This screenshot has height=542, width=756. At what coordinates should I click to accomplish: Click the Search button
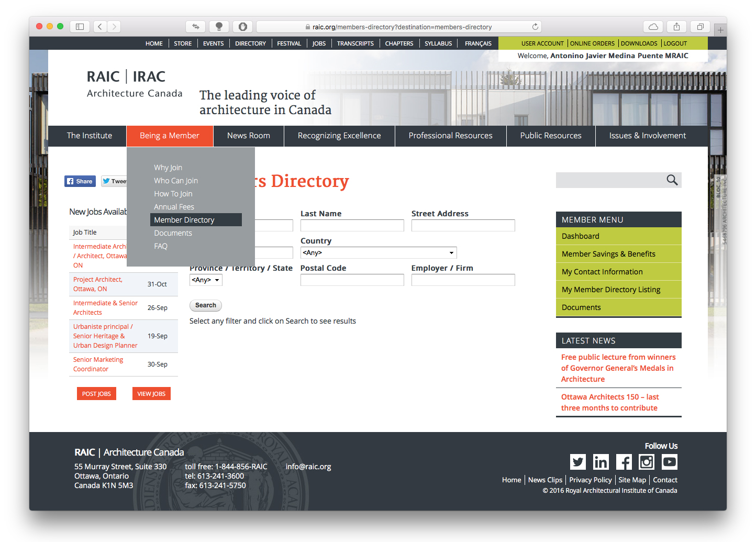(x=206, y=305)
